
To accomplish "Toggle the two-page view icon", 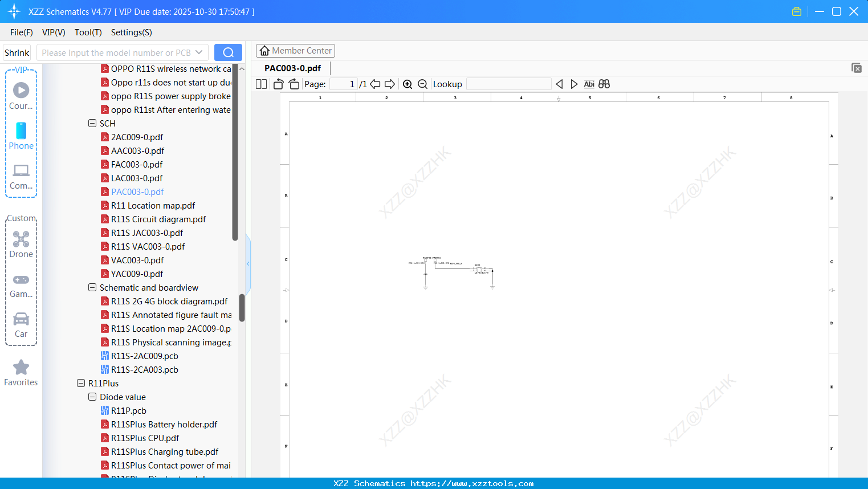I will tap(262, 84).
